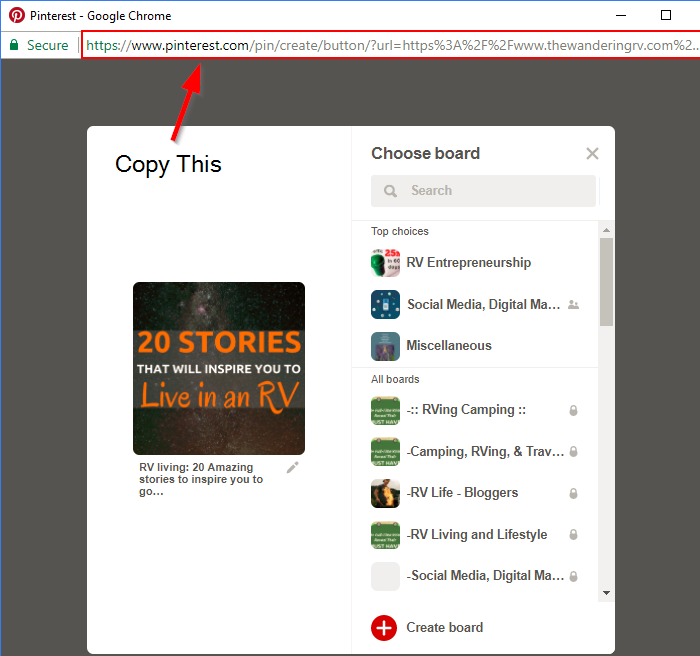Select the -:: RVing Camping :: board
Image resolution: width=700 pixels, height=656 pixels.
(x=466, y=410)
